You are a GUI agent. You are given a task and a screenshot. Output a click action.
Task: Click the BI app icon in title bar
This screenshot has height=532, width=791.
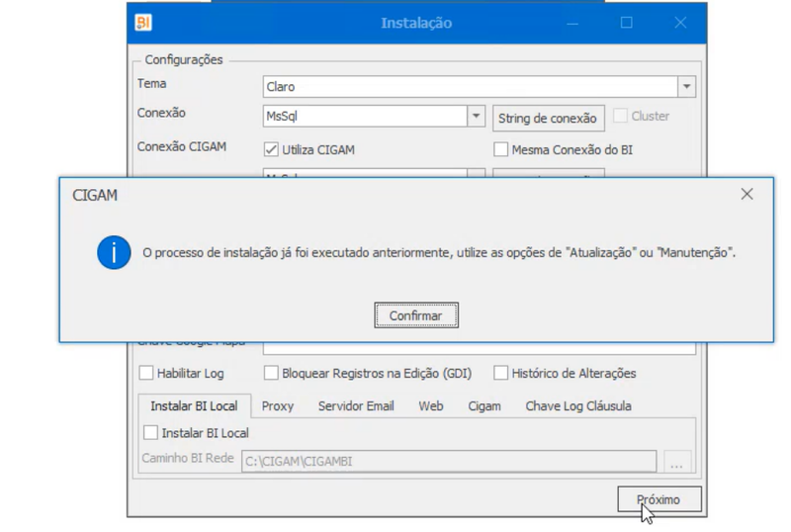point(143,23)
